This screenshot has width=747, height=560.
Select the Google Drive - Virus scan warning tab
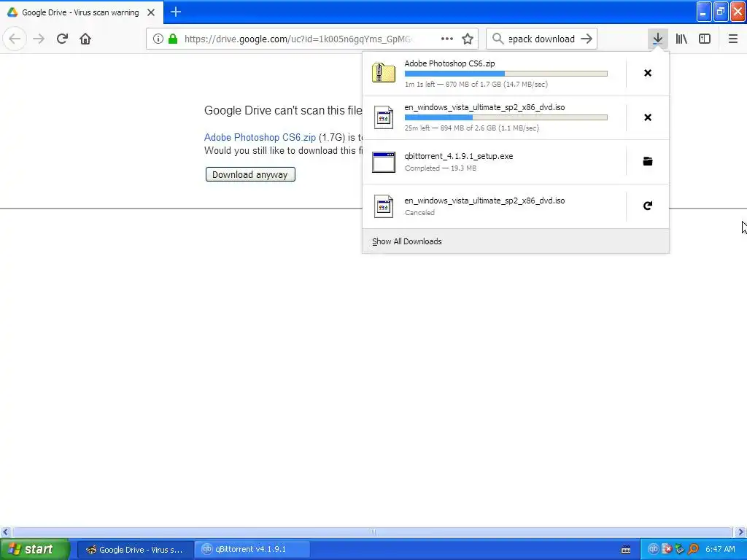(82, 12)
